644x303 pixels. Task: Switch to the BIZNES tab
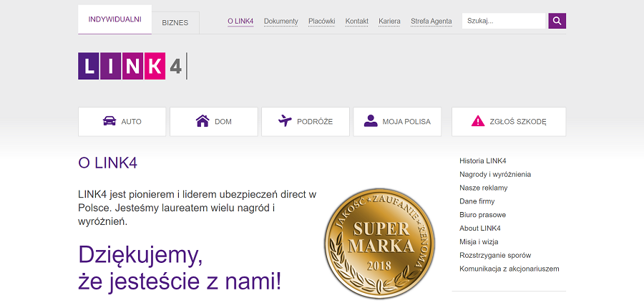[x=175, y=23]
